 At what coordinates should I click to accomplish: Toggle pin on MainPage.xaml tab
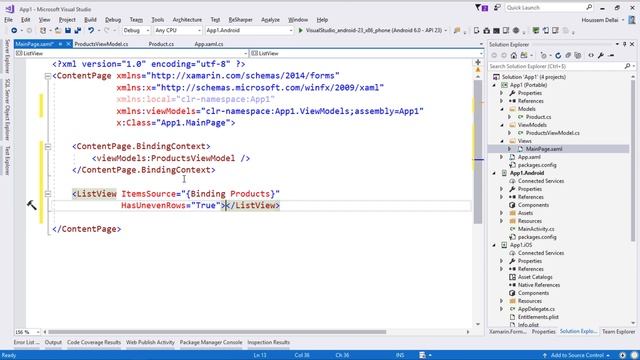pyautogui.click(x=60, y=44)
